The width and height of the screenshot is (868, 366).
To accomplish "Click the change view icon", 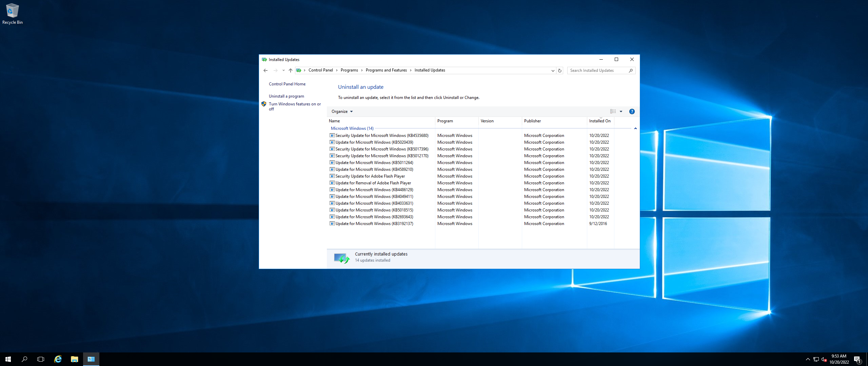I will pos(613,111).
